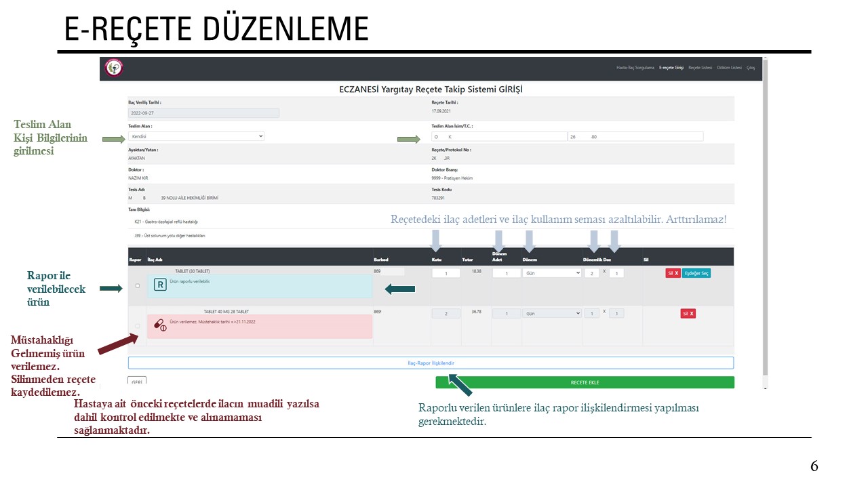Click the pill warning icon in the pink box
Screen dimensions: 868x488
(160, 325)
